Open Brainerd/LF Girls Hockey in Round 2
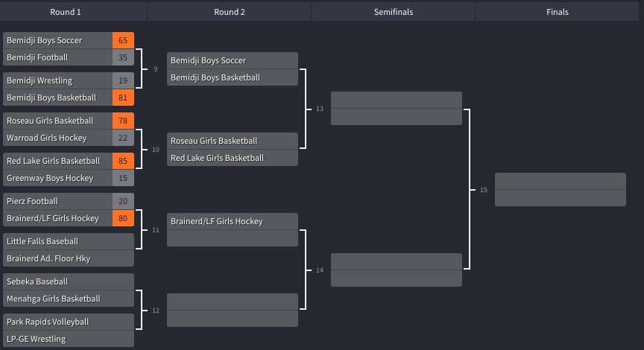This screenshot has height=350, width=644. click(232, 221)
